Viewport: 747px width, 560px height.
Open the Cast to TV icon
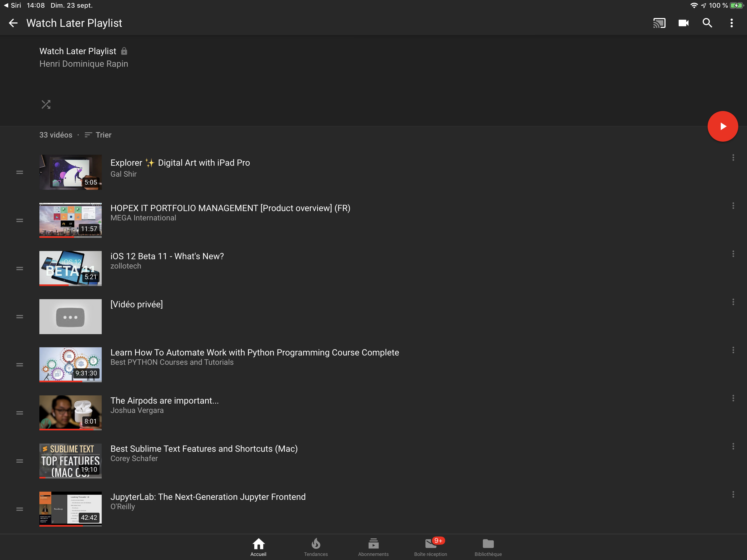coord(660,23)
